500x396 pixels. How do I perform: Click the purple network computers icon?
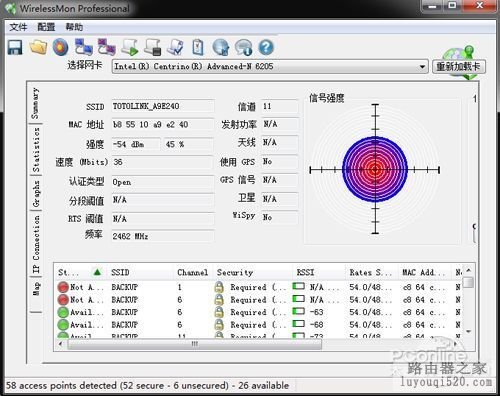pyautogui.click(x=106, y=47)
